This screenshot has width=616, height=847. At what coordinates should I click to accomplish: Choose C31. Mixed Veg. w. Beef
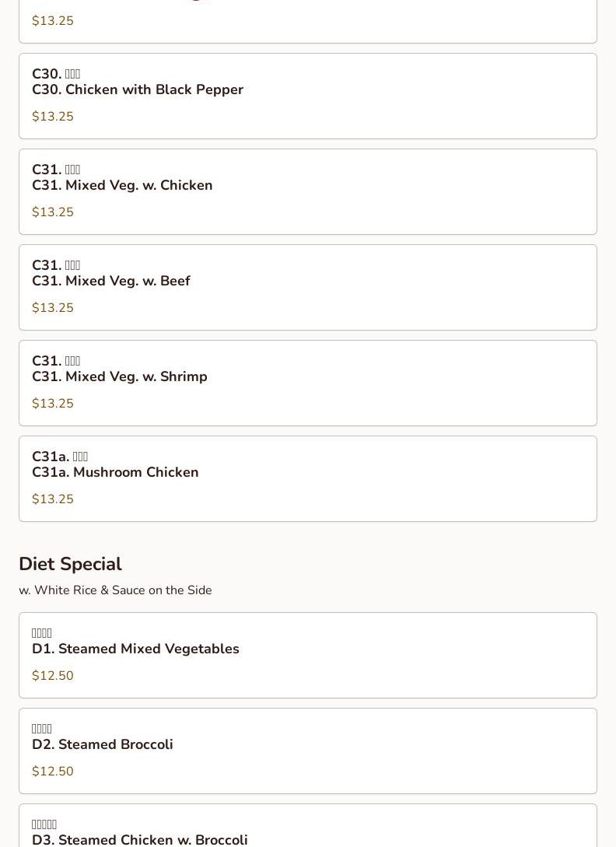pyautogui.click(x=307, y=287)
